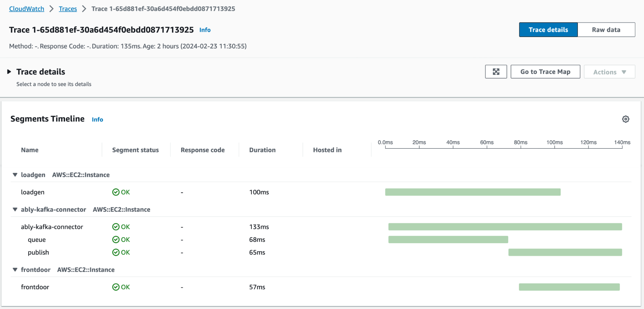
Task: Switch to the Raw data tab
Action: click(x=606, y=30)
